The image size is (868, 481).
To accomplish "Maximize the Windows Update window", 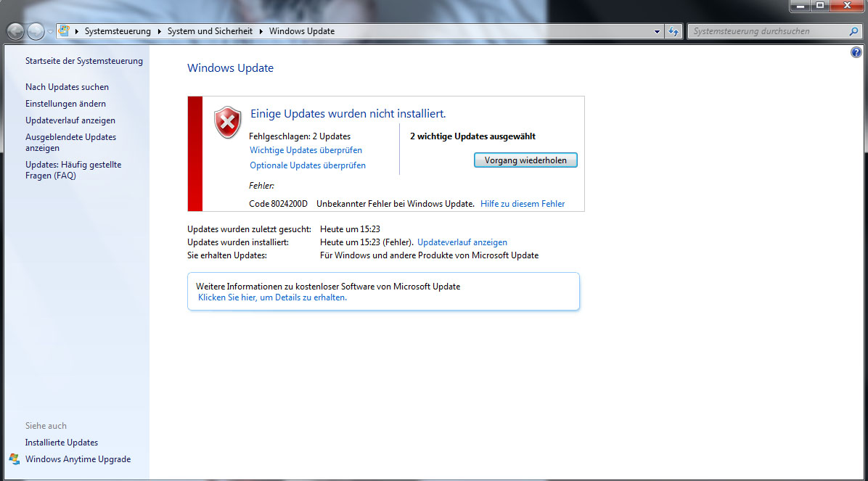I will pyautogui.click(x=820, y=6).
